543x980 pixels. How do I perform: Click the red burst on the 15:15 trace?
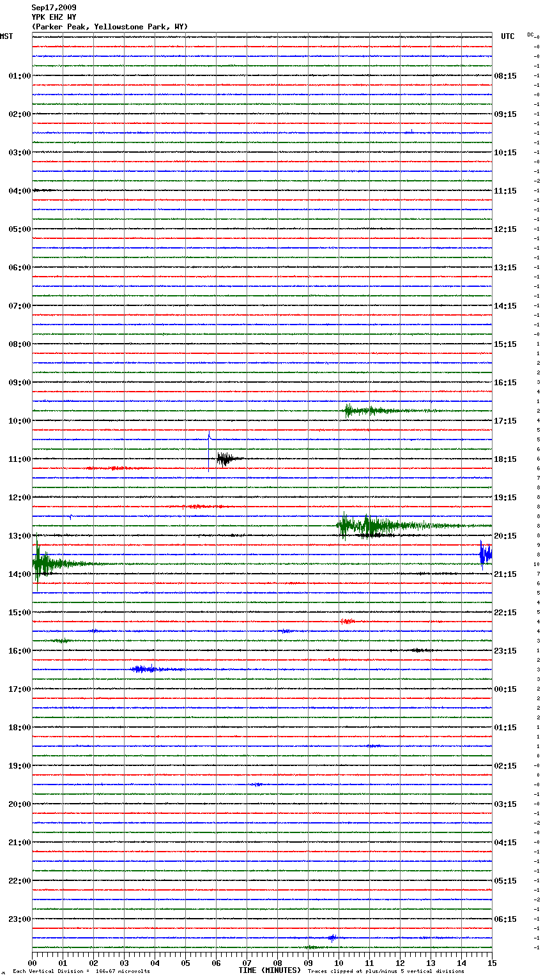pyautogui.click(x=347, y=622)
